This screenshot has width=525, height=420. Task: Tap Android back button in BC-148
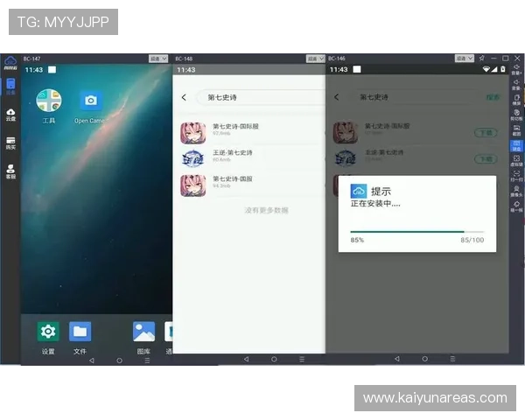point(246,359)
